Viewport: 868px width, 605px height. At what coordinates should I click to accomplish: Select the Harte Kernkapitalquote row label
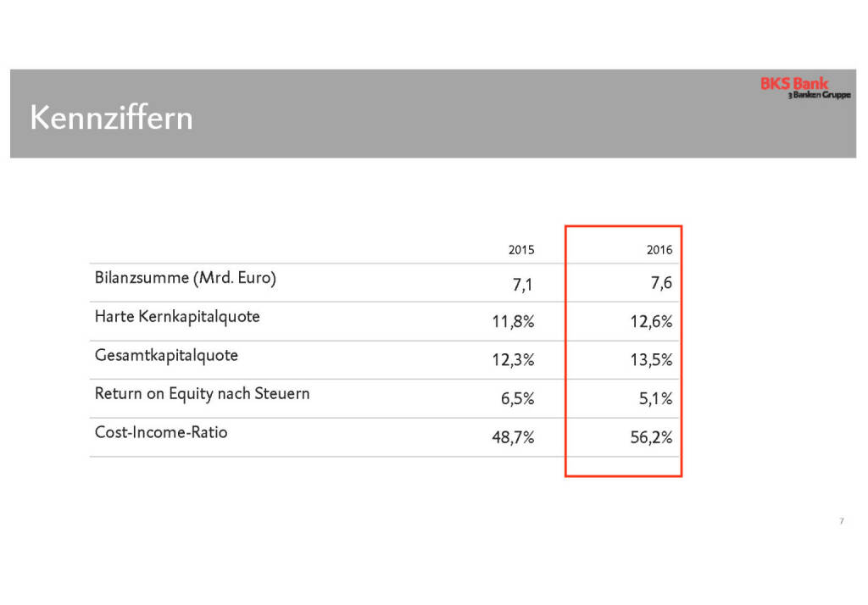coord(177,317)
